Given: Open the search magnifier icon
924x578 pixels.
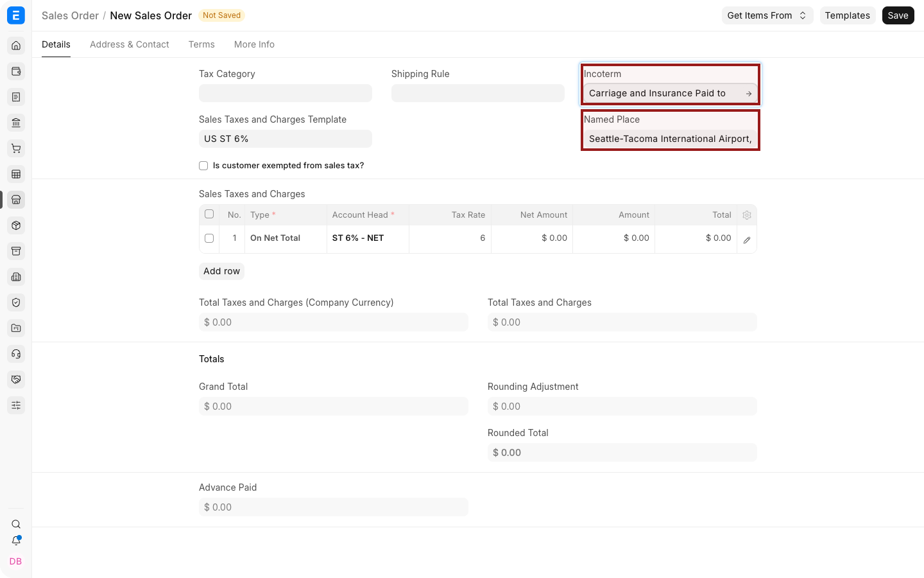Looking at the screenshot, I should (16, 524).
